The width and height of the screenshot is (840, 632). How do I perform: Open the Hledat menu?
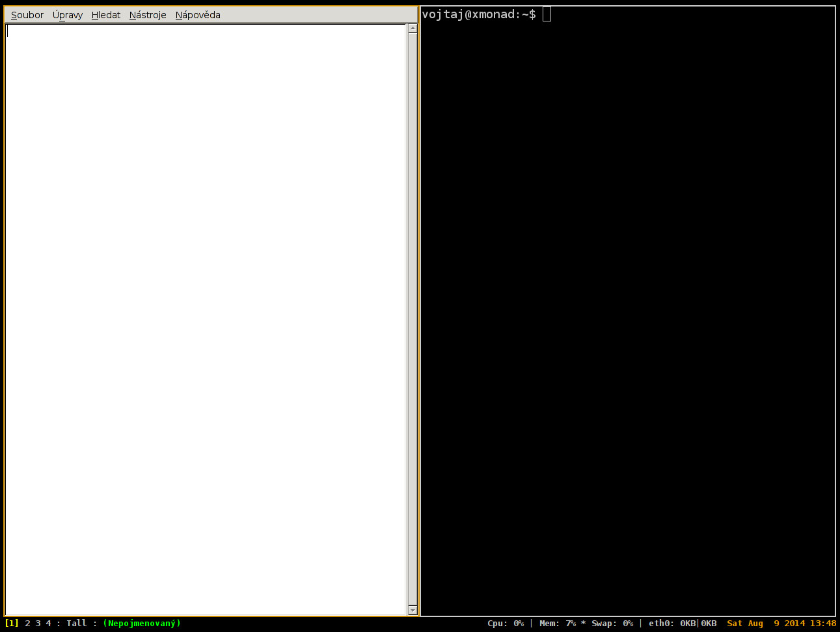[106, 15]
